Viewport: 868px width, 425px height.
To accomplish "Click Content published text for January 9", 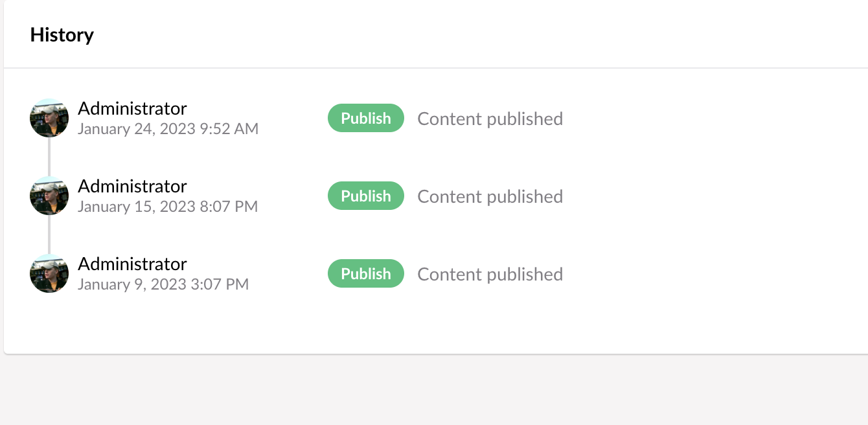I will [490, 274].
